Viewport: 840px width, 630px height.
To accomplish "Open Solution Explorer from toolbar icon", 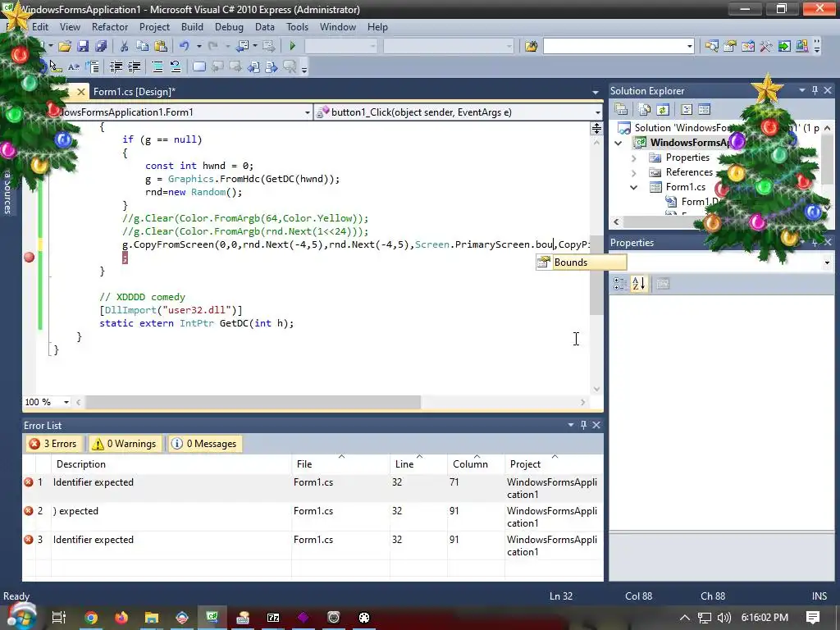I will coord(712,46).
